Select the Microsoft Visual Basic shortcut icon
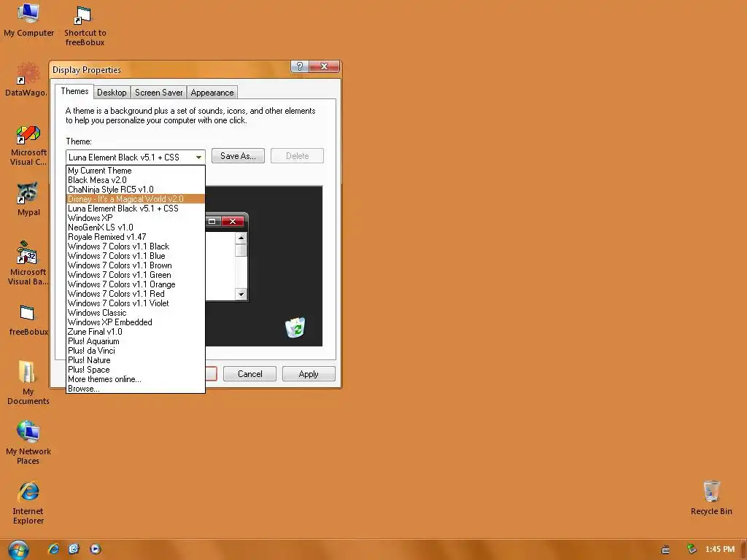Image resolution: width=747 pixels, height=560 pixels. tap(28, 263)
